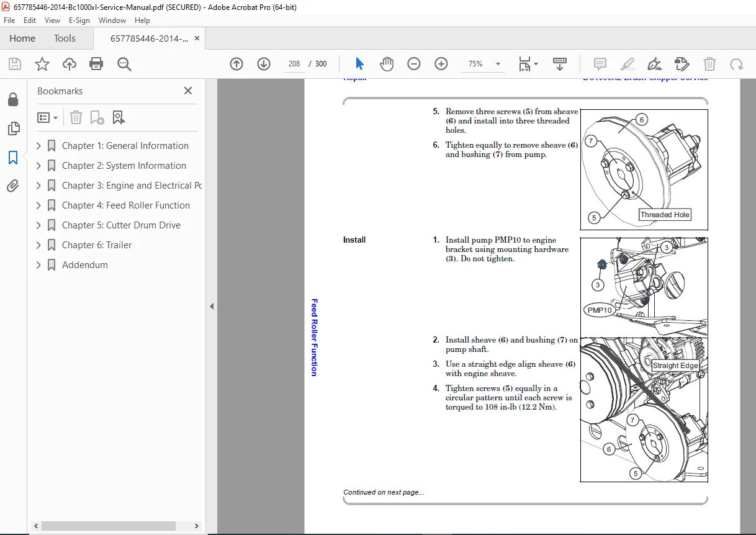Open the find text magnifier tool

tap(124, 64)
